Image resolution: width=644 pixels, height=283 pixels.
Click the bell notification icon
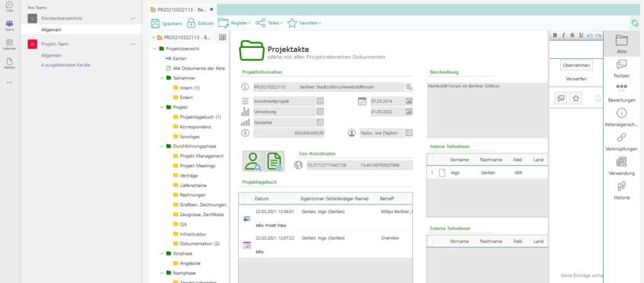[598, 98]
